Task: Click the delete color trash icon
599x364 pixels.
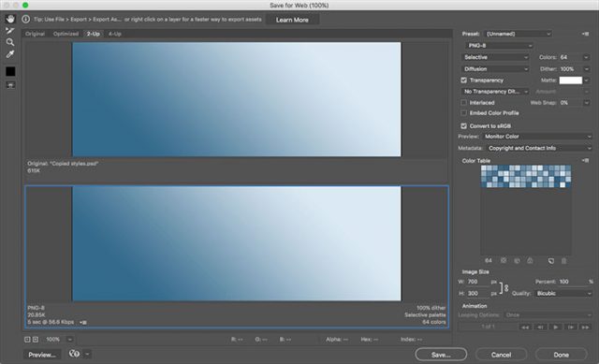Action: pos(563,261)
